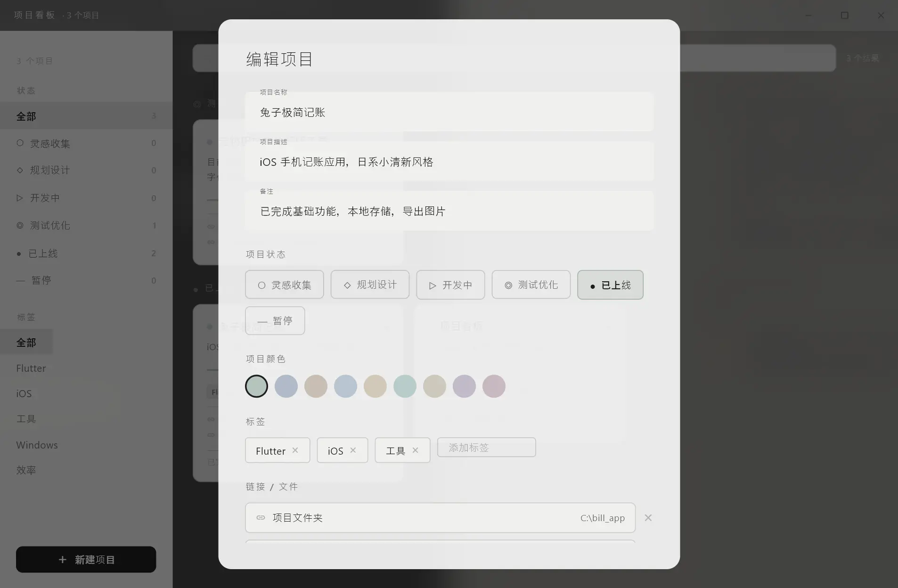Set project status to 开发中

[450, 285]
